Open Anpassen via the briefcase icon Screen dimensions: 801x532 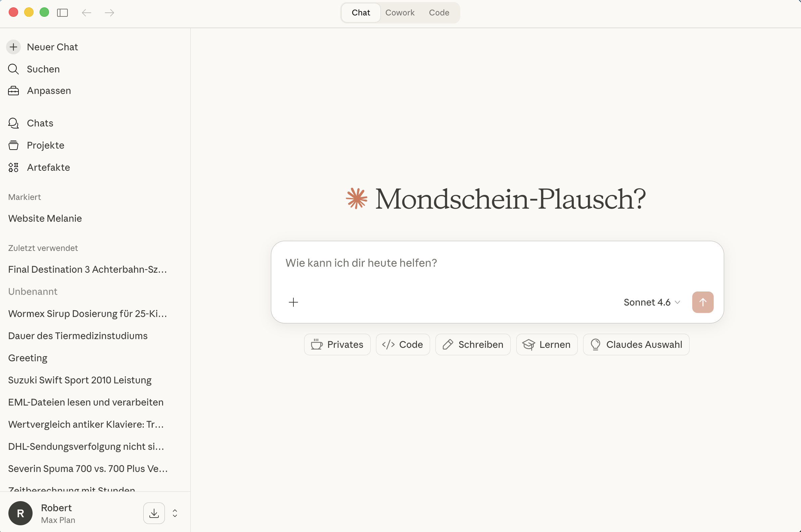(13, 91)
